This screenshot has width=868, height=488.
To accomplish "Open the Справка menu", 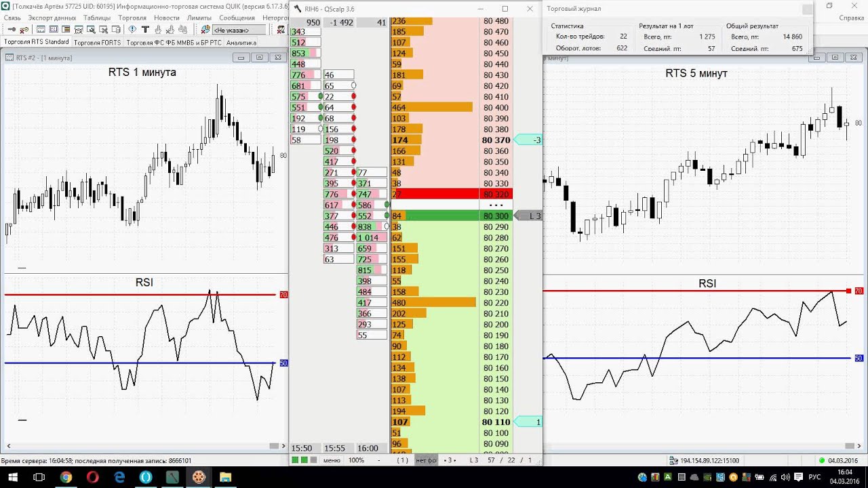I will click(851, 18).
